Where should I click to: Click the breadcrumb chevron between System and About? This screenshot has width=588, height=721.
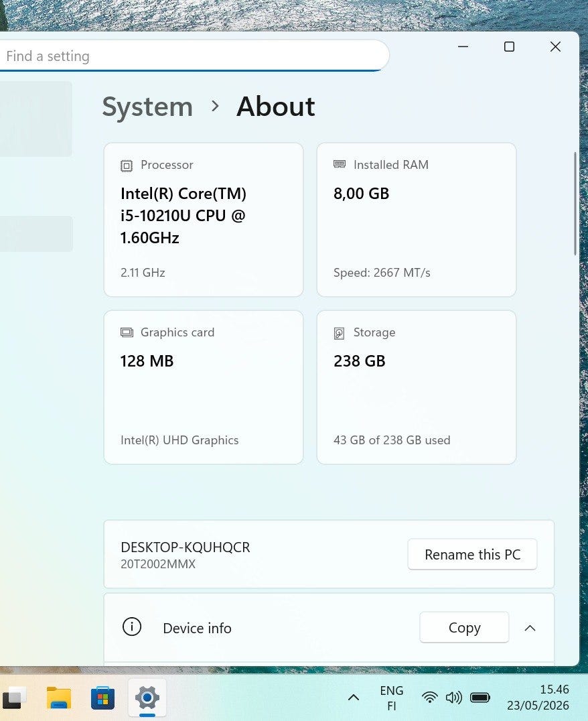[x=215, y=107]
